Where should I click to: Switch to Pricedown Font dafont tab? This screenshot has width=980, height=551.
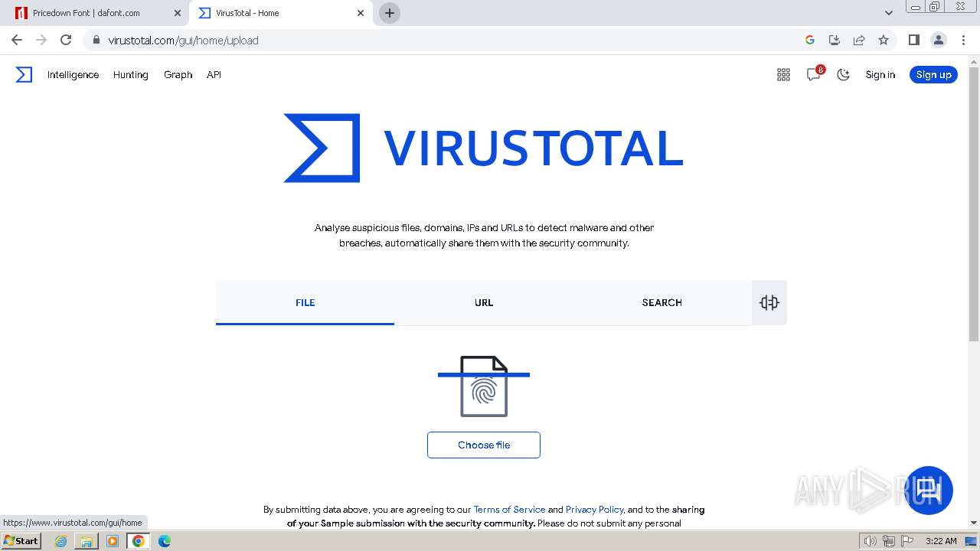(x=94, y=13)
